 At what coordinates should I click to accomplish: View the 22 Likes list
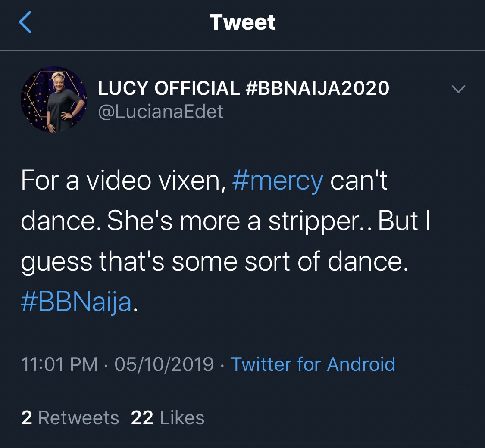tap(168, 418)
